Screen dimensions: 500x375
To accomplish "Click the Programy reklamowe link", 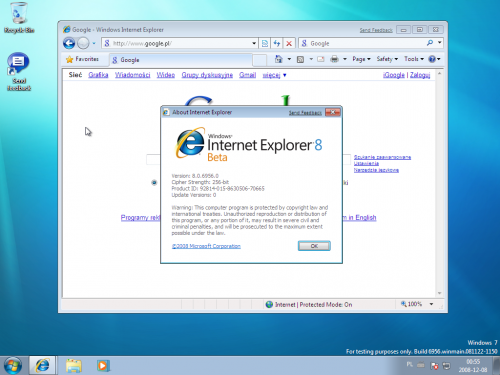I will click(140, 218).
